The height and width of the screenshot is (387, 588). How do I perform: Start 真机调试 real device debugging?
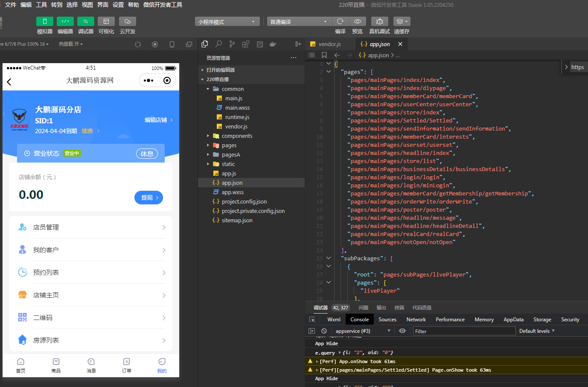tap(379, 21)
